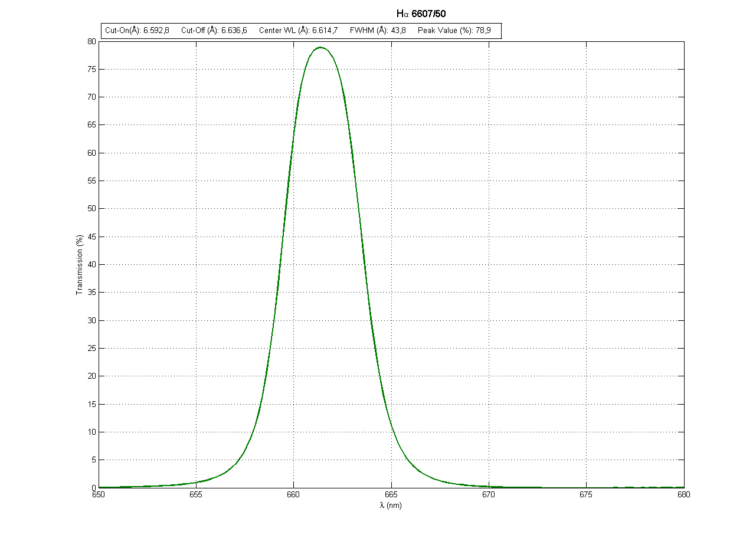Click y-axis tick label 70

[x=91, y=97]
